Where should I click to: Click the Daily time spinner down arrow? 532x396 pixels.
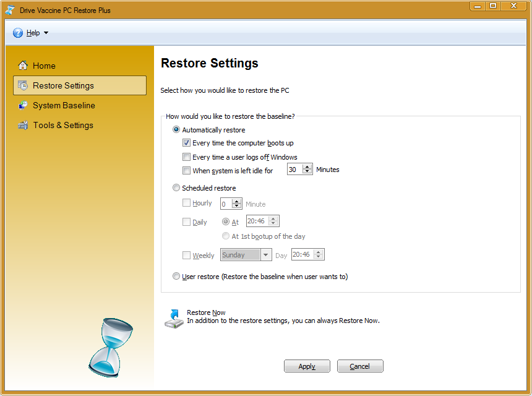click(x=273, y=223)
